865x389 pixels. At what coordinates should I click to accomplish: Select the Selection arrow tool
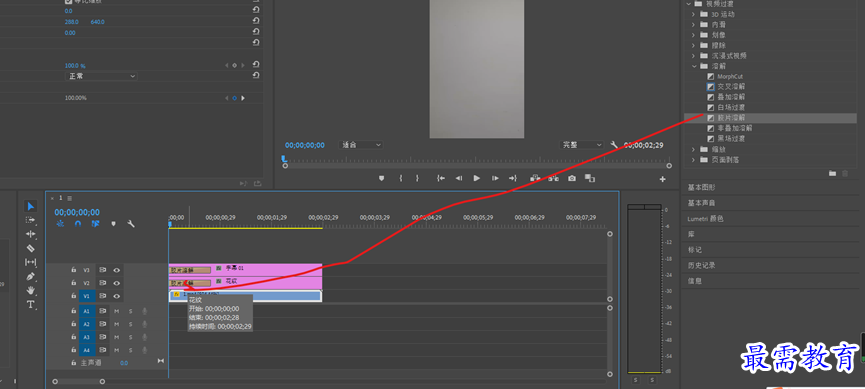click(x=31, y=206)
